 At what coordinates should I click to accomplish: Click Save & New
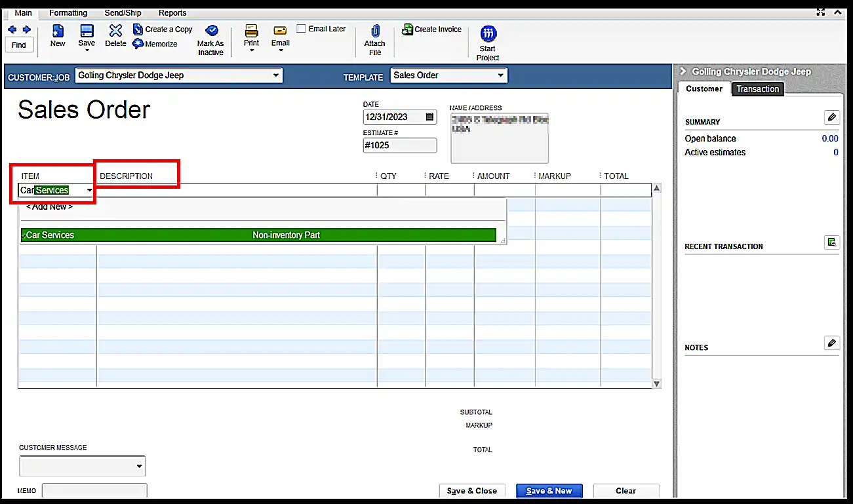tap(549, 491)
